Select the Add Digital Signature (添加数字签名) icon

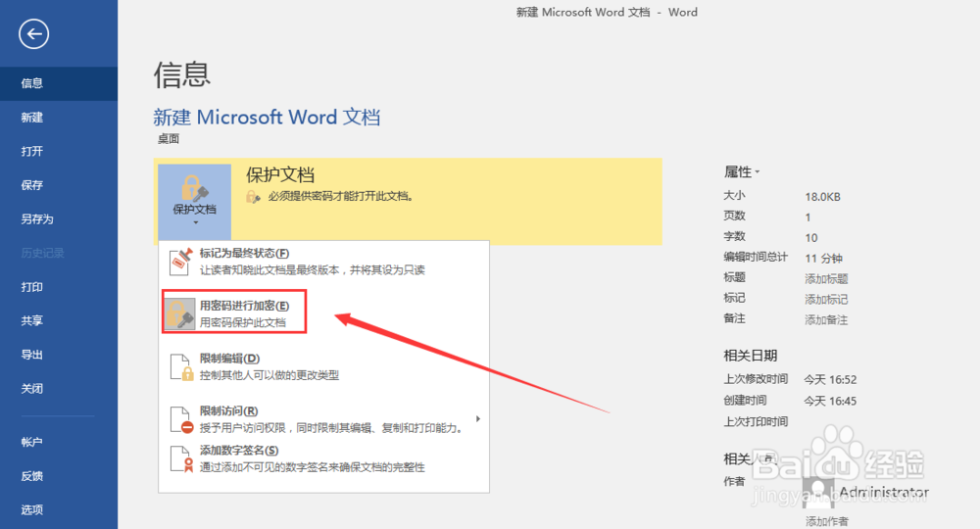181,458
